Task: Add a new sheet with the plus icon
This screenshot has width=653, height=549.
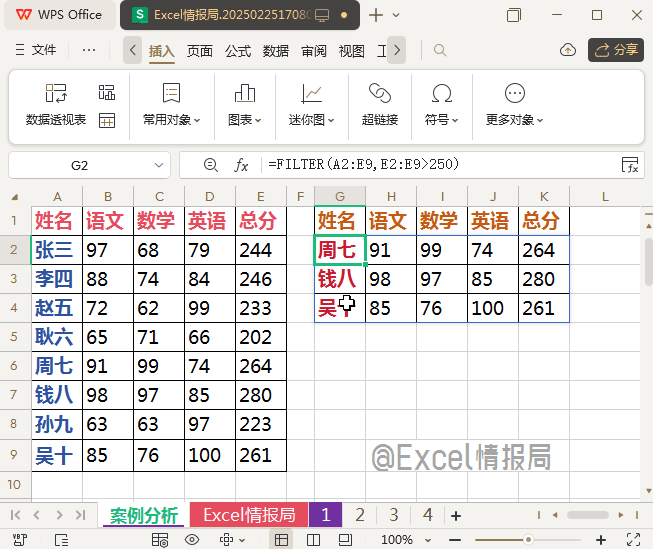Action: 456,516
